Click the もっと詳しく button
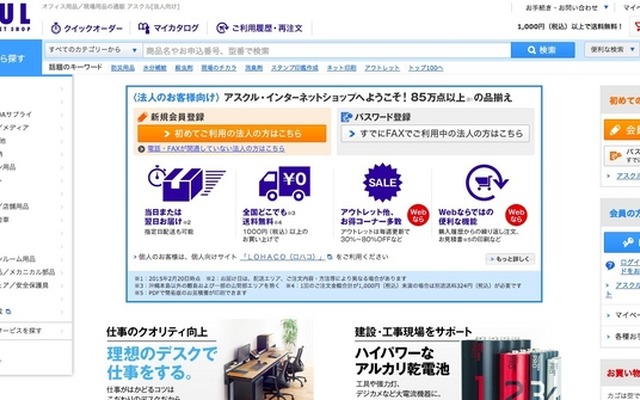This screenshot has height=400, width=640. [510, 259]
